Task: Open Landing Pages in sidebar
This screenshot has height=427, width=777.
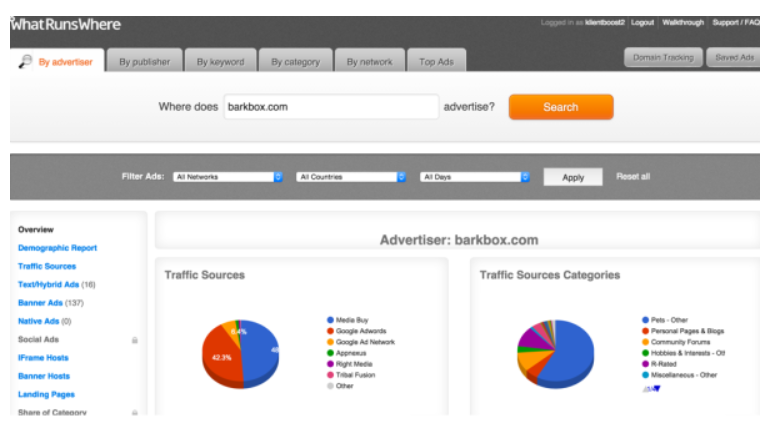Action: pyautogui.click(x=46, y=394)
